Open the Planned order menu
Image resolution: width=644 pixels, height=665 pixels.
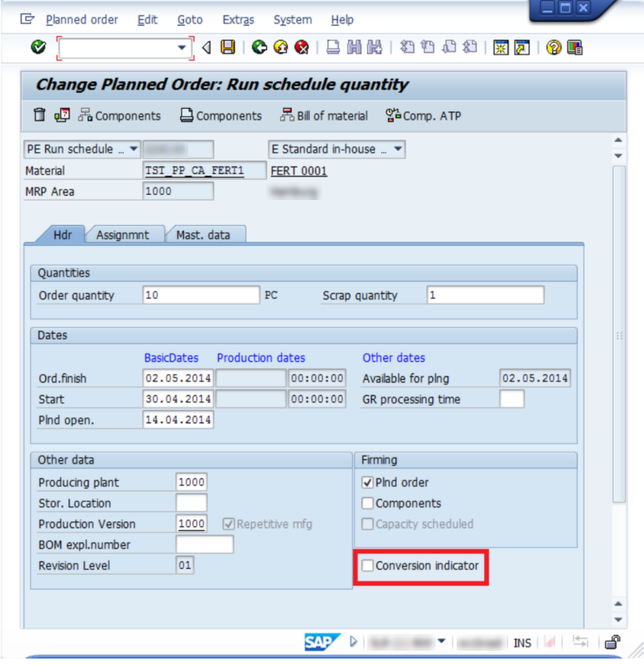click(82, 19)
